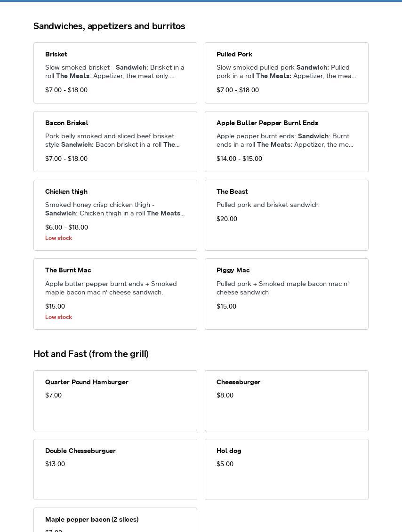402x532 pixels.
Task: Select The Beast sandwich card
Action: tap(286, 215)
